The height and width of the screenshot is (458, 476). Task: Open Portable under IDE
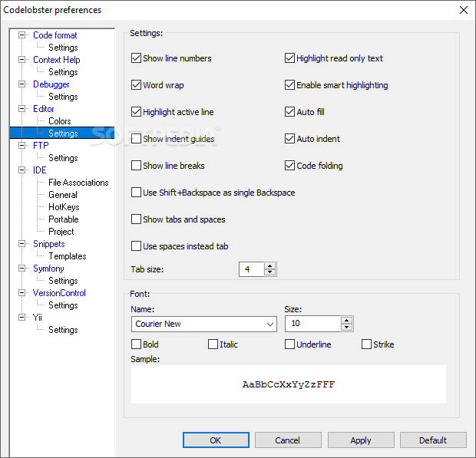tap(64, 219)
